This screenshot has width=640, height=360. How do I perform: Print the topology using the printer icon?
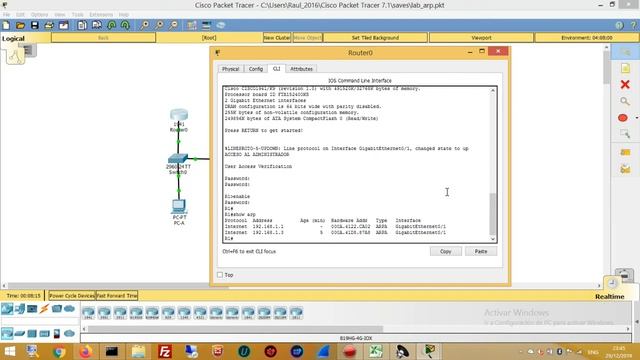coord(49,25)
